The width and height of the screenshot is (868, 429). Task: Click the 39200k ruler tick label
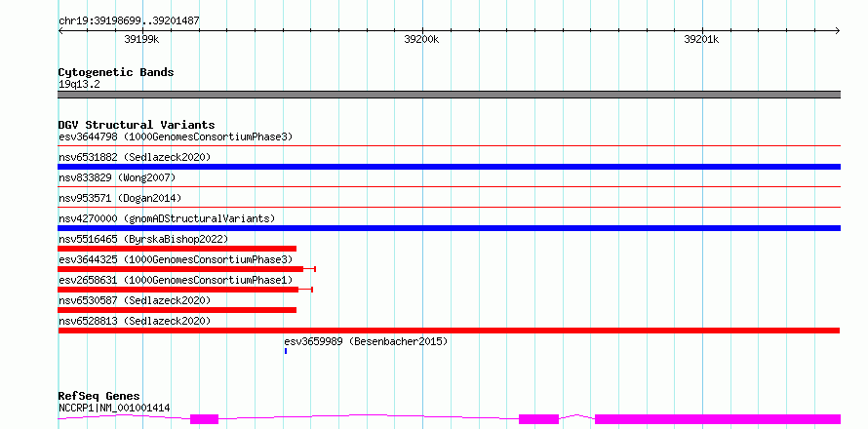422,39
